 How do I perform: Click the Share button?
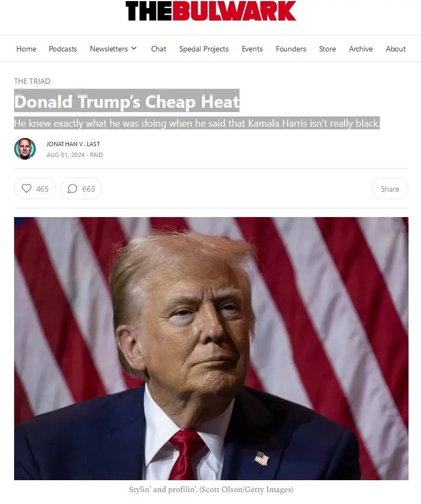coord(390,189)
